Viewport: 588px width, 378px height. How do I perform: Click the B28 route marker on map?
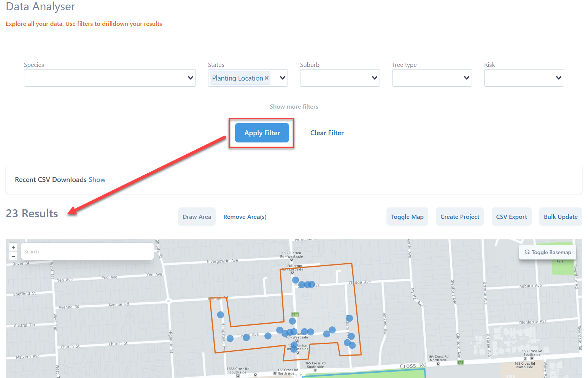pyautogui.click(x=295, y=315)
